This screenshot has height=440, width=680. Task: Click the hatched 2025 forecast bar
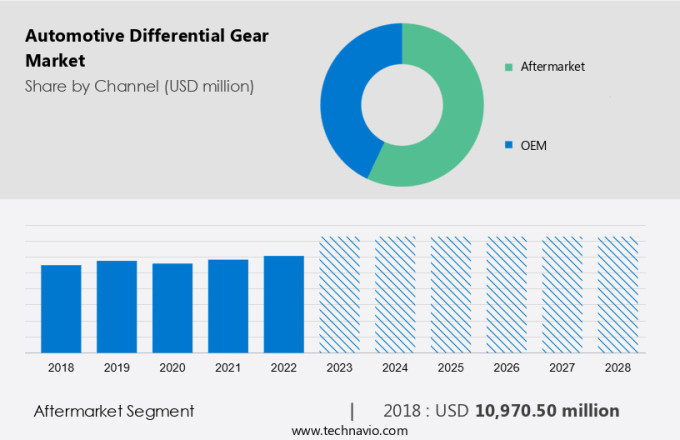tap(451, 295)
